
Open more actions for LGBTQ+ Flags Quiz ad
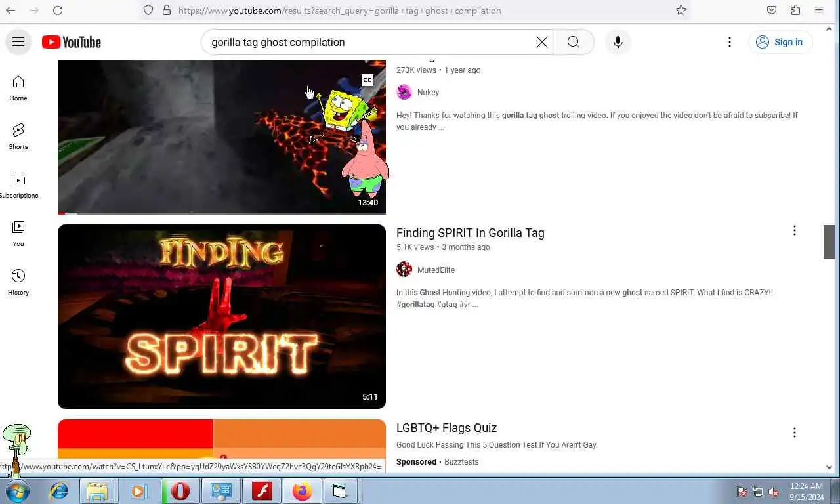coord(794,432)
